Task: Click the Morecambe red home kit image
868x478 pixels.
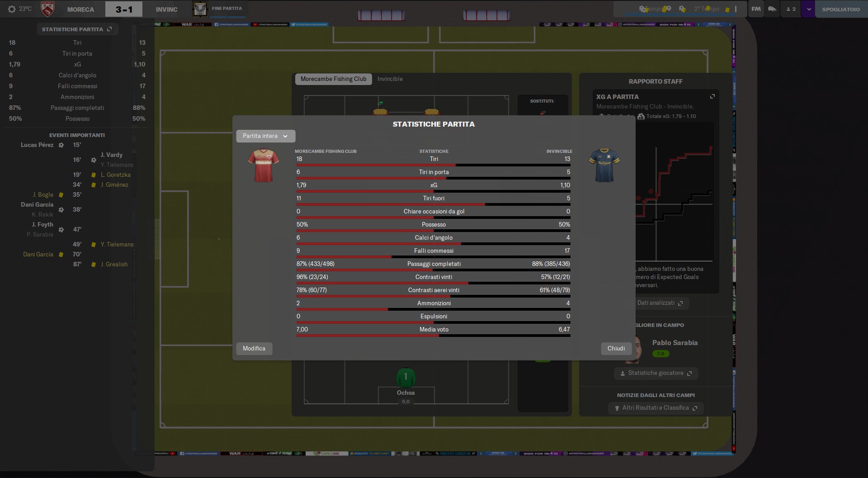Action: 264,166
